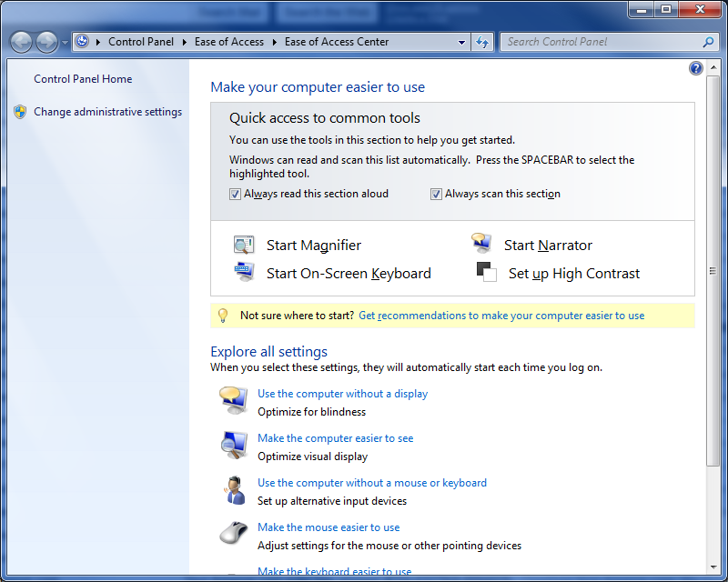The width and height of the screenshot is (728, 582).
Task: Click the lightbulb icon beside the recommendations tip
Action: point(223,315)
